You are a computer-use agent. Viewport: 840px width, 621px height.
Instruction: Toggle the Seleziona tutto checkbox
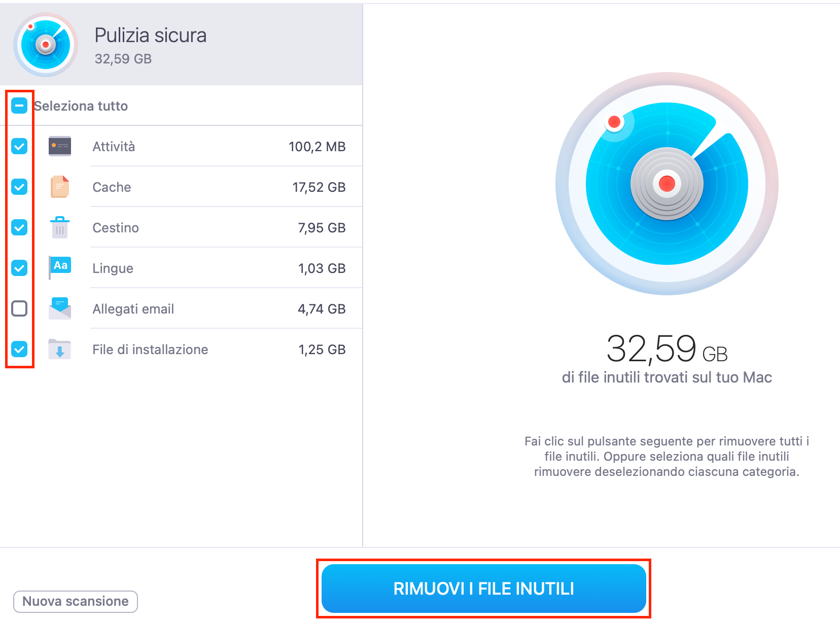[x=19, y=106]
